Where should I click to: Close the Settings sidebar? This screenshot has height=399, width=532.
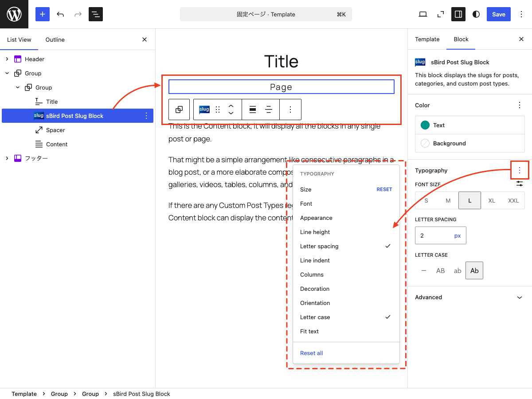coord(521,39)
